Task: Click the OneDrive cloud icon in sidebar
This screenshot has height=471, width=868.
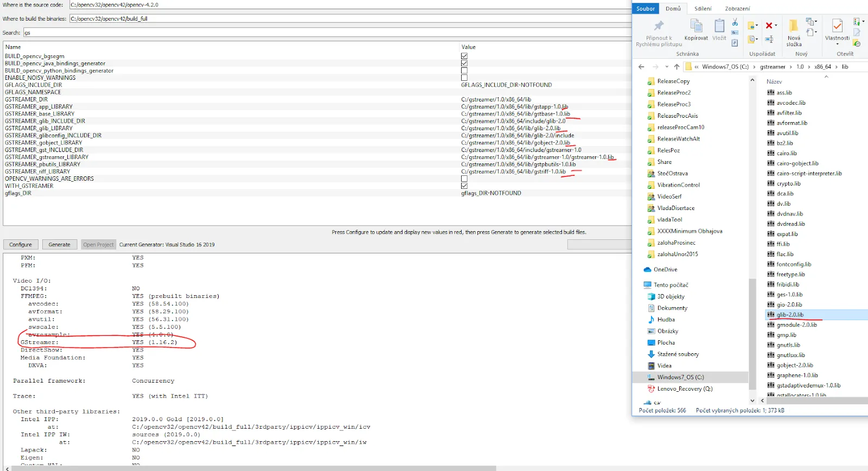Action: point(647,270)
